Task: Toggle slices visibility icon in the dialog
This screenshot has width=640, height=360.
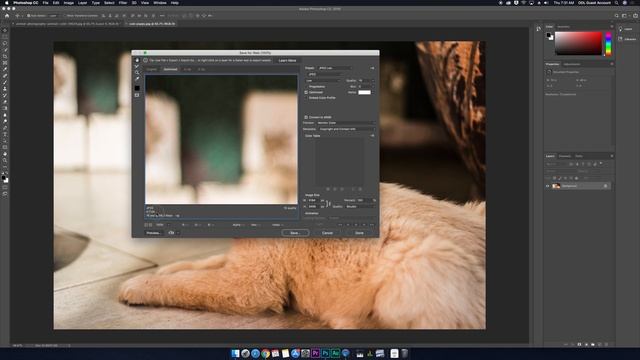Action: tap(137, 95)
